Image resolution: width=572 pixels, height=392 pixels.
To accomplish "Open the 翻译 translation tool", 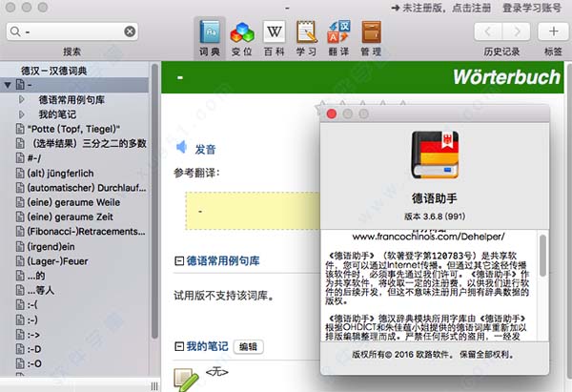I will pyautogui.click(x=338, y=38).
